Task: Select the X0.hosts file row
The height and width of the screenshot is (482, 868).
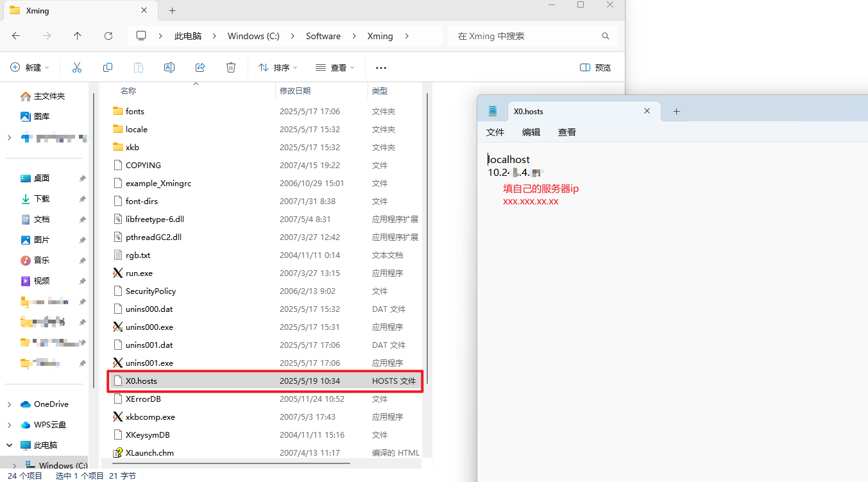Action: pyautogui.click(x=264, y=381)
